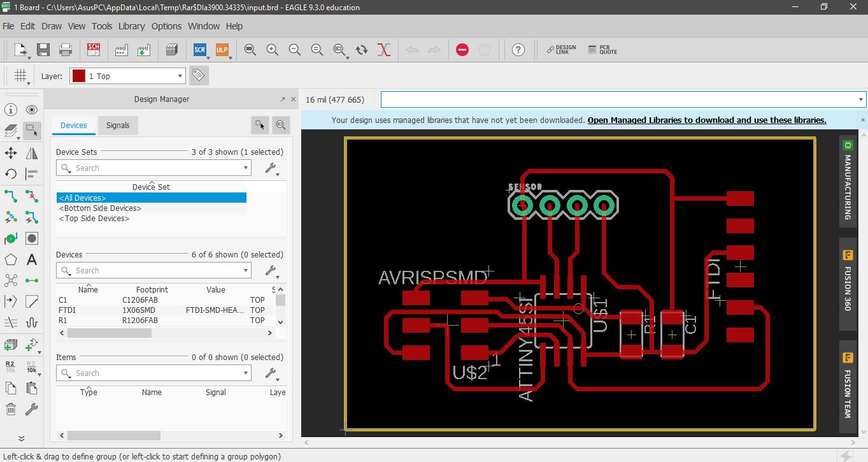The height and width of the screenshot is (462, 868).
Task: Select the Group selection tool
Action: click(32, 131)
